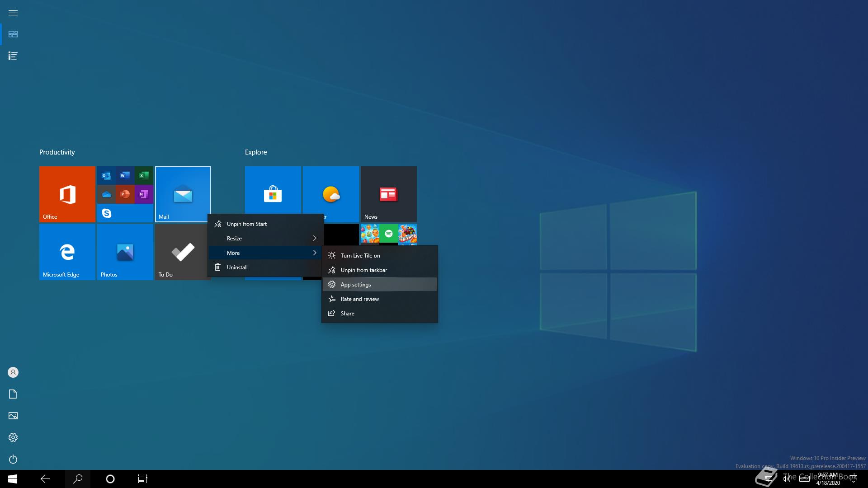Image resolution: width=868 pixels, height=488 pixels.
Task: Select Unpin from Start
Action: [266, 224]
